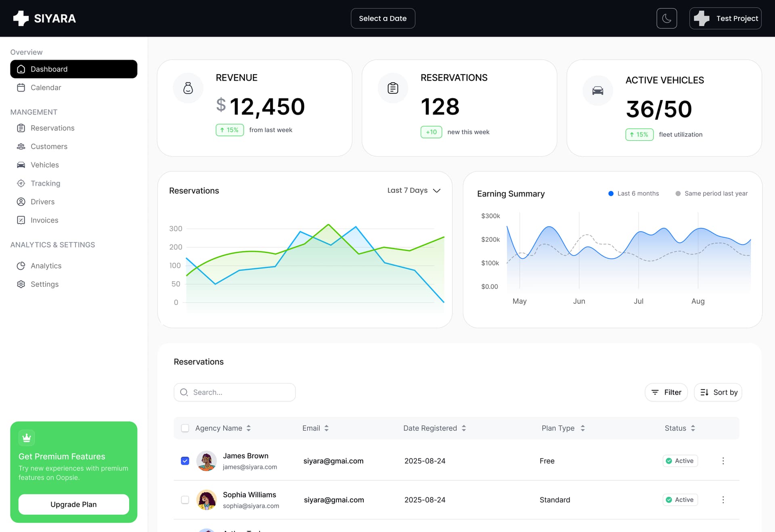
Task: Click the revenue 15% increase badge
Action: tap(230, 130)
